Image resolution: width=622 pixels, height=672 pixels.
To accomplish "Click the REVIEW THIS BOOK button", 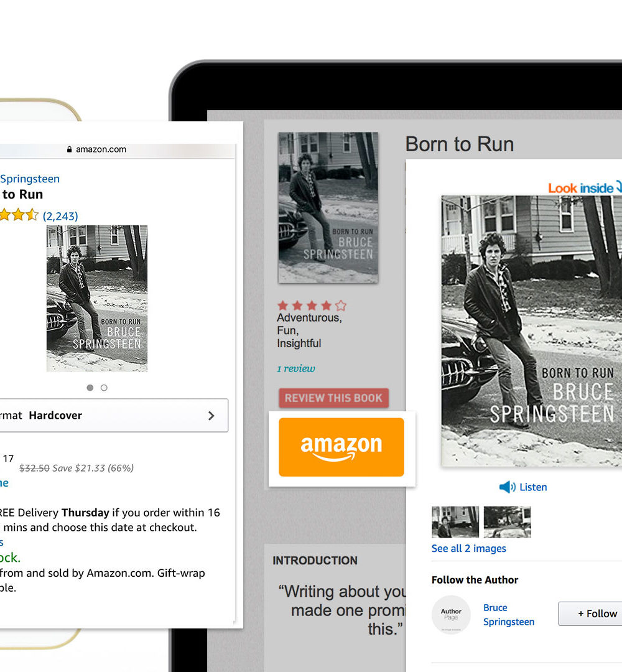I will click(334, 398).
